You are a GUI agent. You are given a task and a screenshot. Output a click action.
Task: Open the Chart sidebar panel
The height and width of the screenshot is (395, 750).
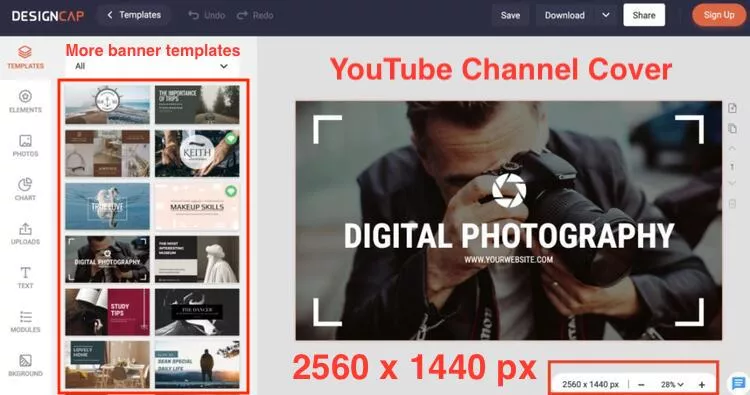pos(25,189)
